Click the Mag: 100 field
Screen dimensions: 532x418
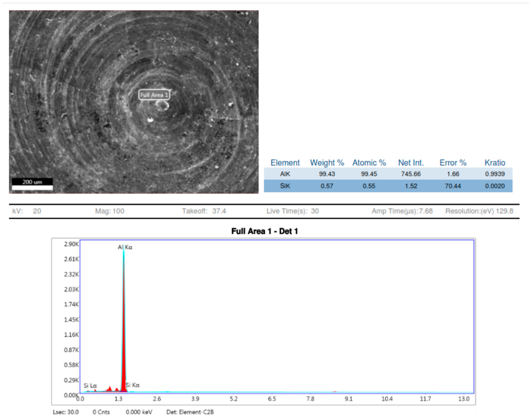(110, 211)
